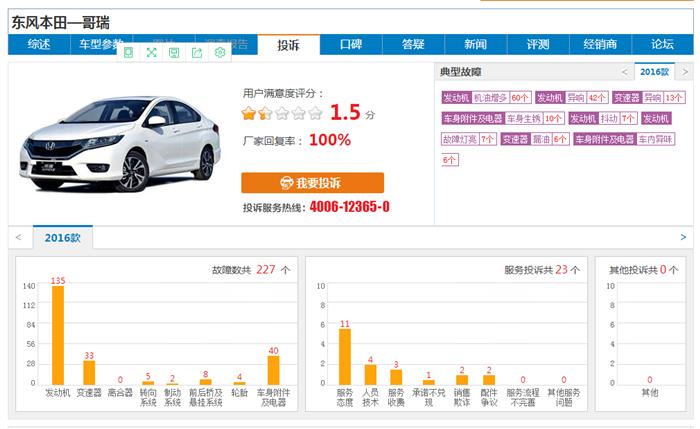Click the 发动机 异响 42个 tag

pos(572,98)
